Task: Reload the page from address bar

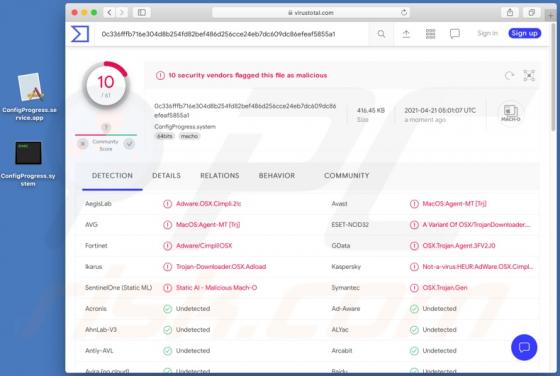Action: [x=404, y=12]
